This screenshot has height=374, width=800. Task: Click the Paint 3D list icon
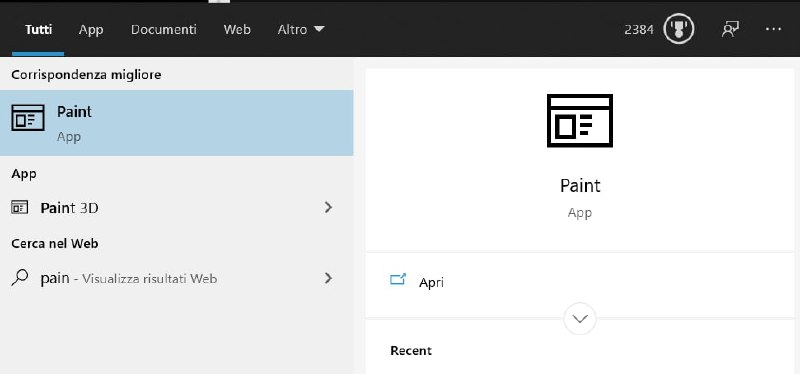[x=19, y=207]
